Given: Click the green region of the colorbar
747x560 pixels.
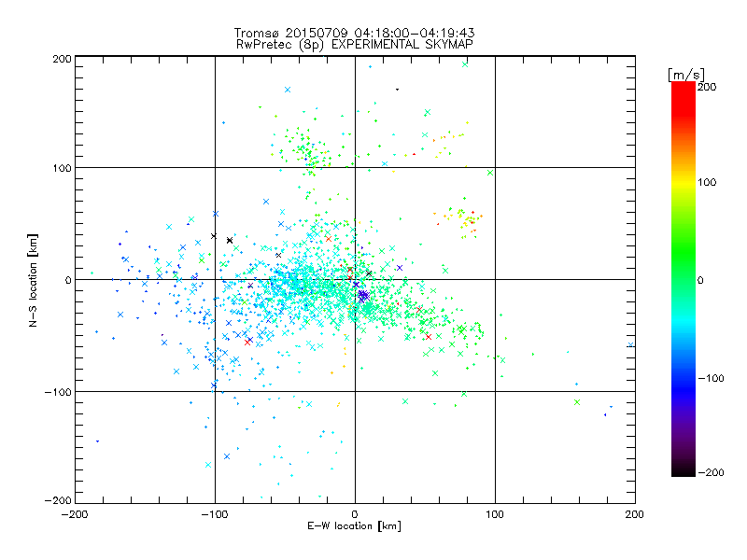Looking at the screenshot, I should [x=684, y=252].
